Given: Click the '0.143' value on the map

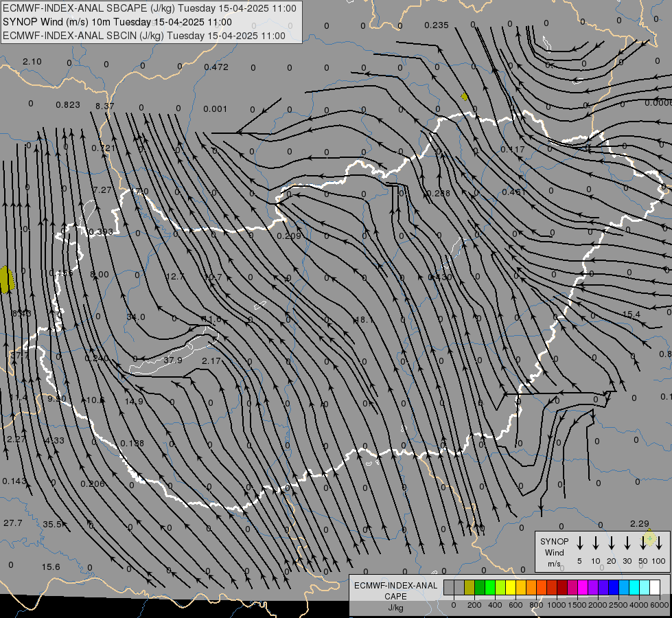Looking at the screenshot, I should 14,481.
